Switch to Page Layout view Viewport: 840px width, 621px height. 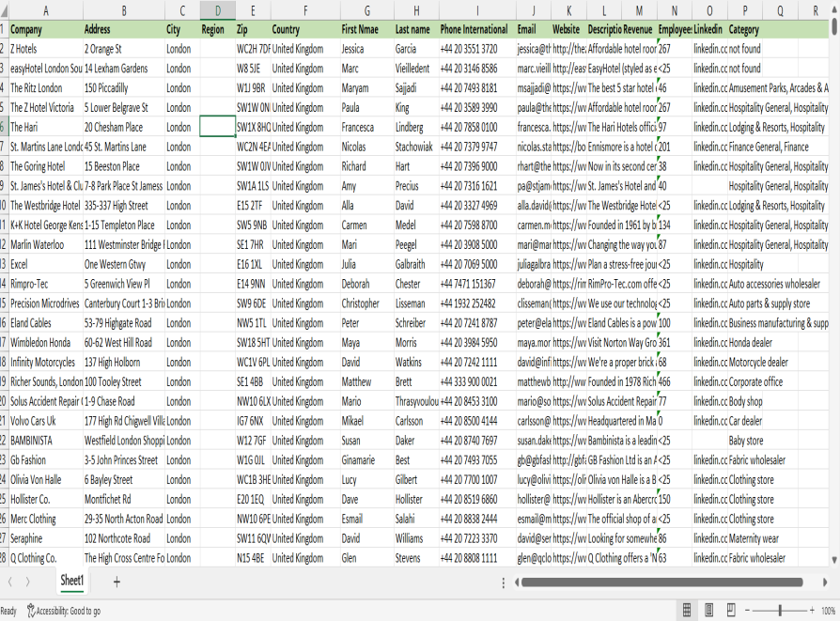coord(708,610)
